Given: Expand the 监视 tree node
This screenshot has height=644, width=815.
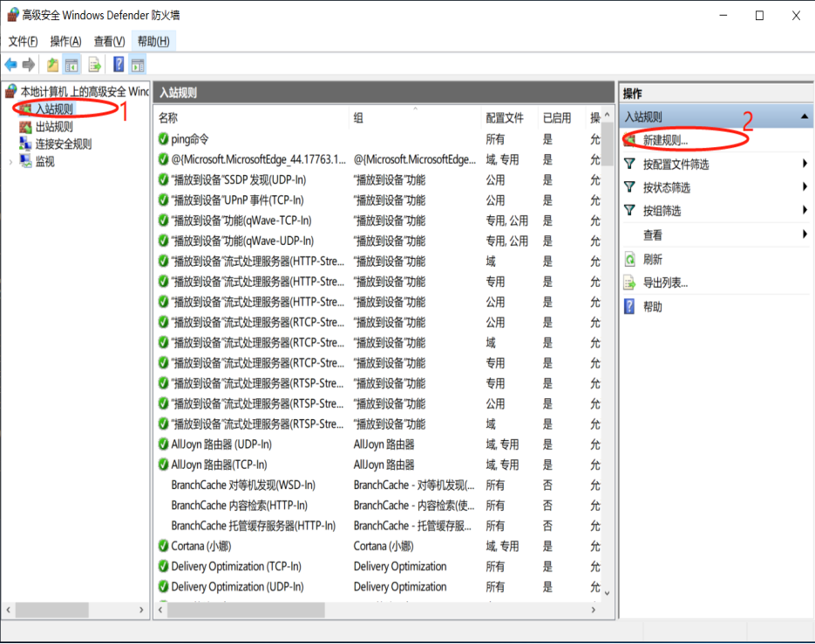Looking at the screenshot, I should 11,162.
